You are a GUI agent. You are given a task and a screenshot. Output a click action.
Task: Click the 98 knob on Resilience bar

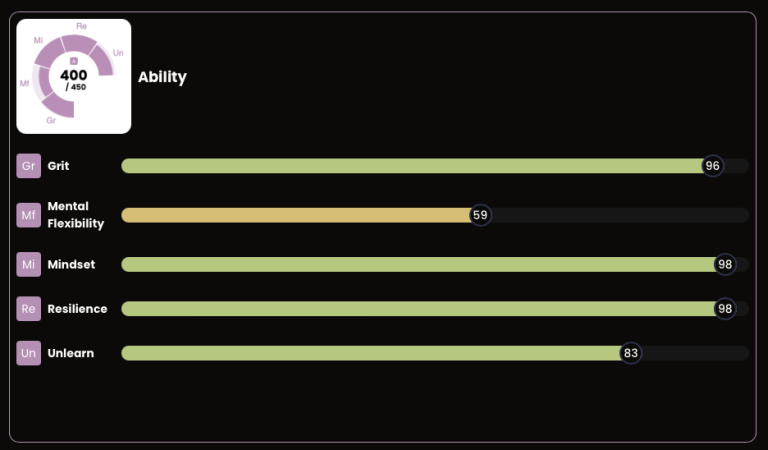click(x=725, y=309)
